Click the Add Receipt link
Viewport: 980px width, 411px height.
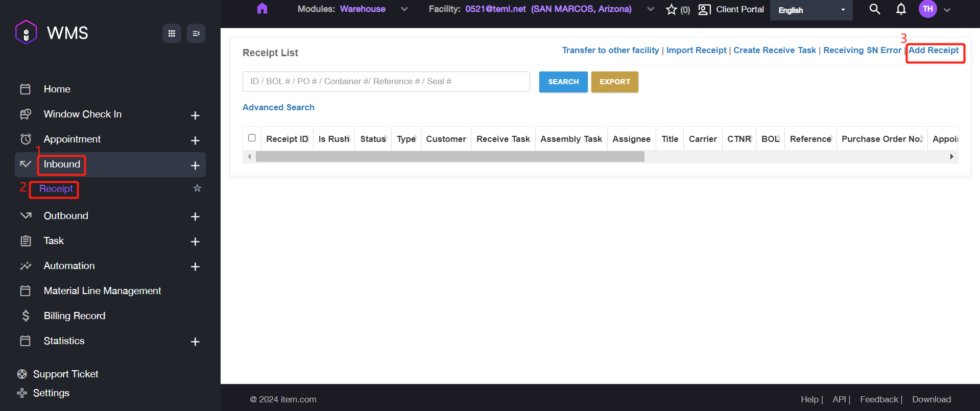coord(933,51)
